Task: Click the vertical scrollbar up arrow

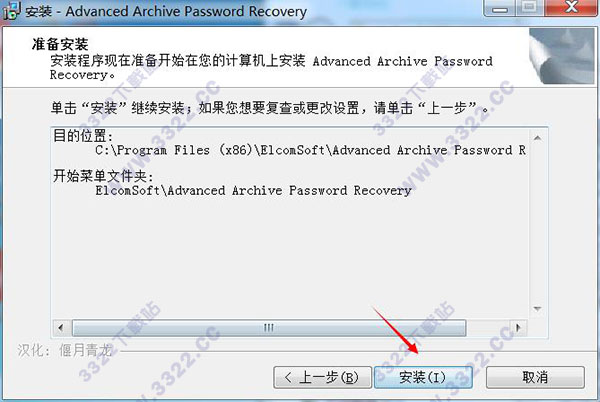Action: 538,138
